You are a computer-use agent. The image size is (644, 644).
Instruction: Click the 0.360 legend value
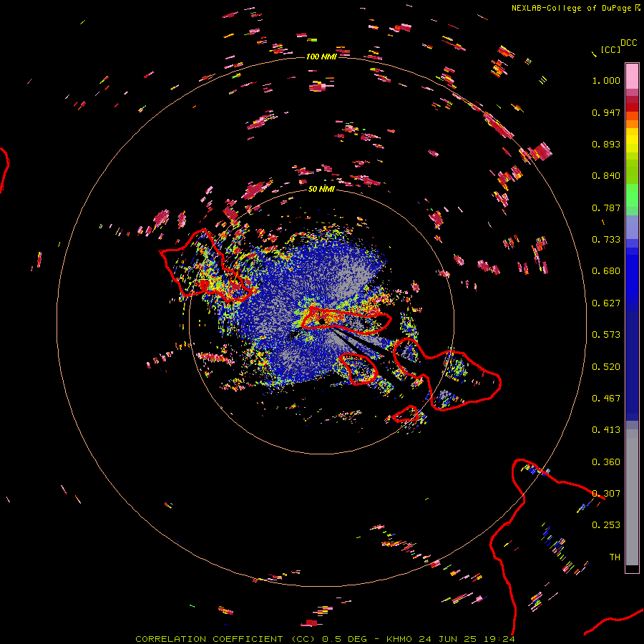pos(606,462)
